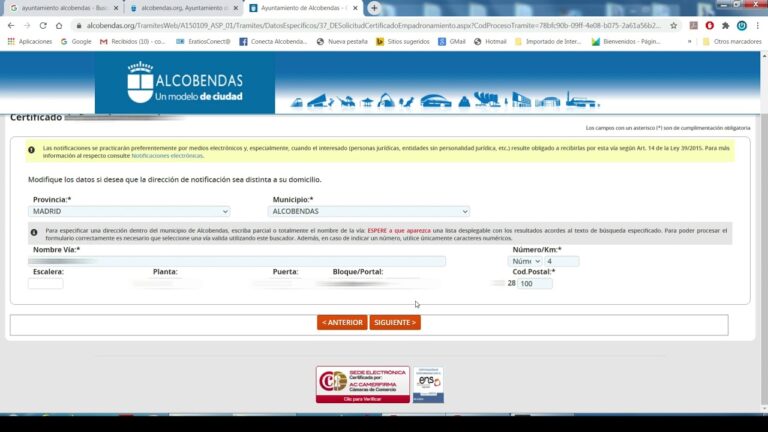Click the Cod.Postal field containing 100
Image resolution: width=768 pixels, height=432 pixels.
(534, 283)
